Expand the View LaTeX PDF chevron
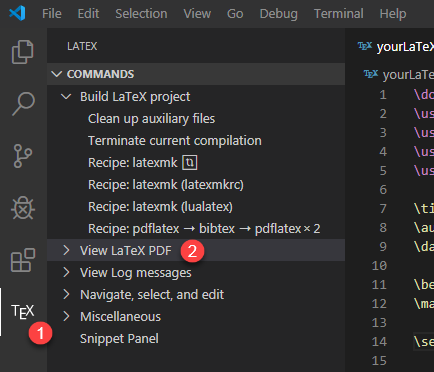Screen dimensions: 434x372 (66, 250)
